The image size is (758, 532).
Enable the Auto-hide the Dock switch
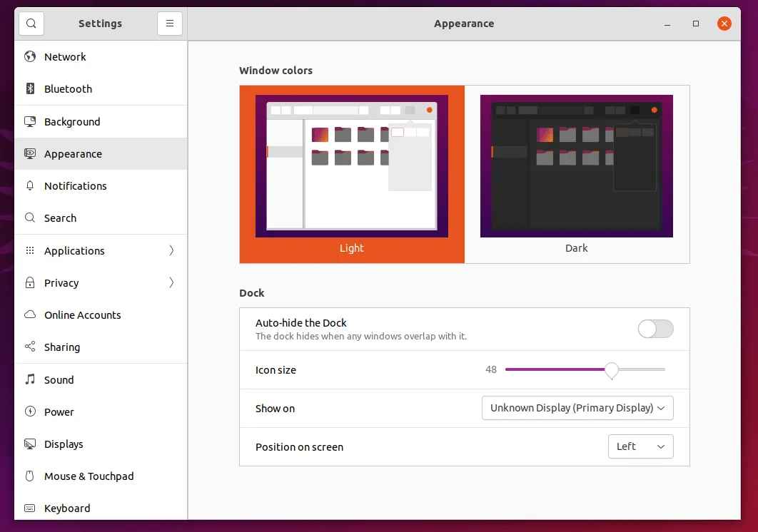655,329
